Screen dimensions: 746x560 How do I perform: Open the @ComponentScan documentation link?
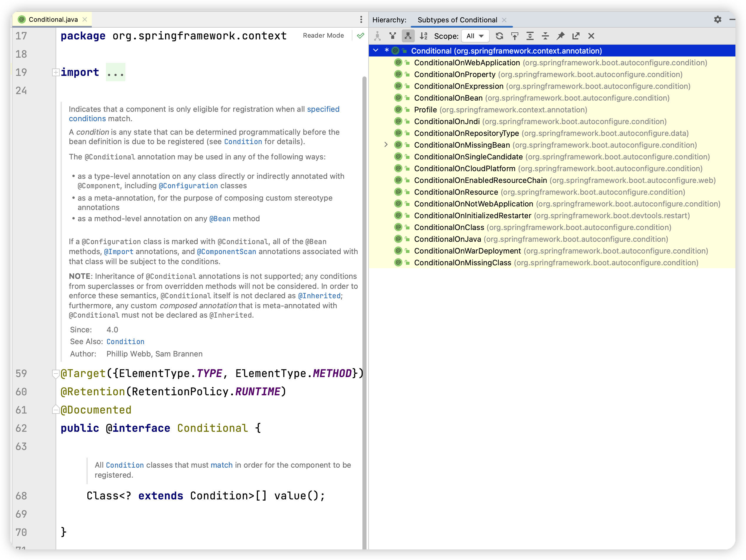tap(227, 251)
